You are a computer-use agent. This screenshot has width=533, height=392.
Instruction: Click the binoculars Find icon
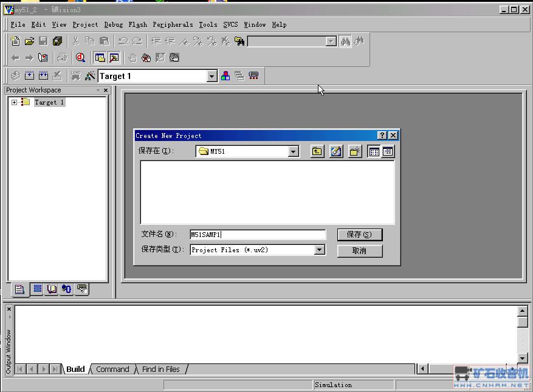tap(345, 41)
